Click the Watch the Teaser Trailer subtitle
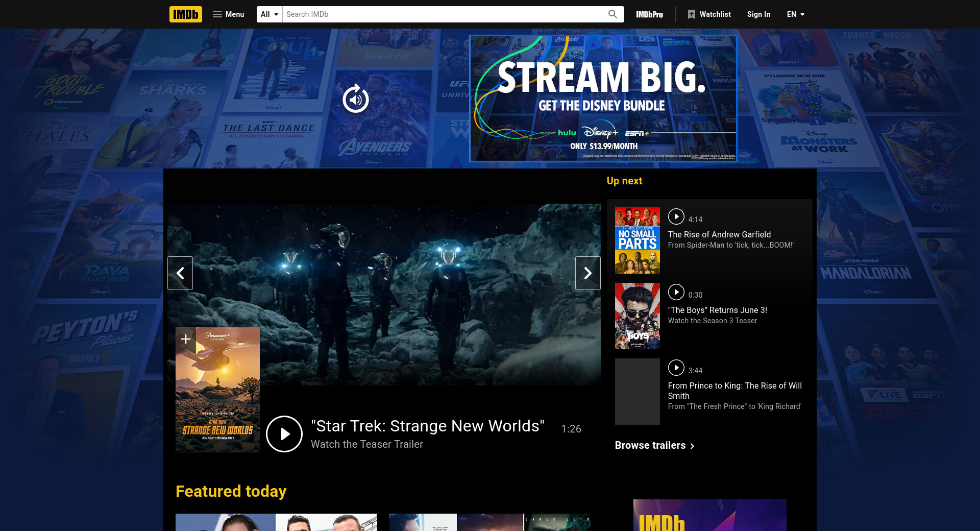980x531 pixels. pyautogui.click(x=367, y=444)
